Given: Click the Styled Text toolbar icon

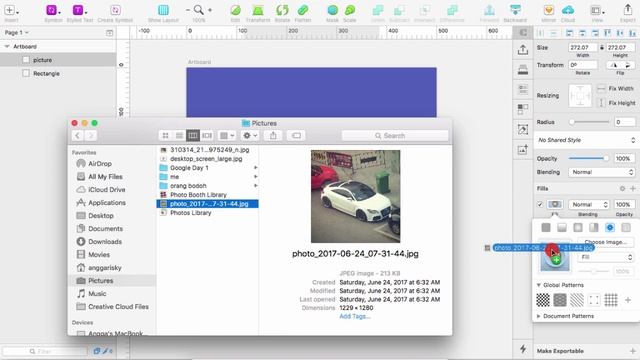Looking at the screenshot, I should point(78,10).
